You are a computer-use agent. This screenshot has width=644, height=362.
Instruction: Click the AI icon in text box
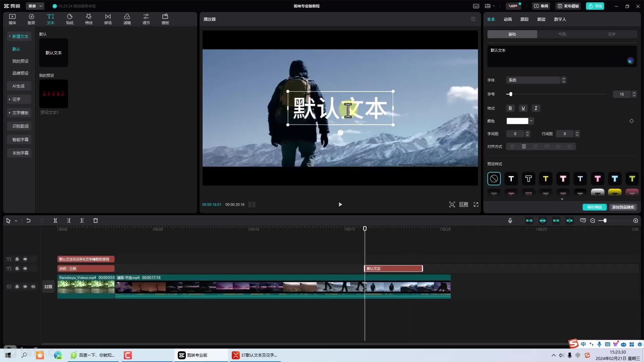pyautogui.click(x=631, y=61)
